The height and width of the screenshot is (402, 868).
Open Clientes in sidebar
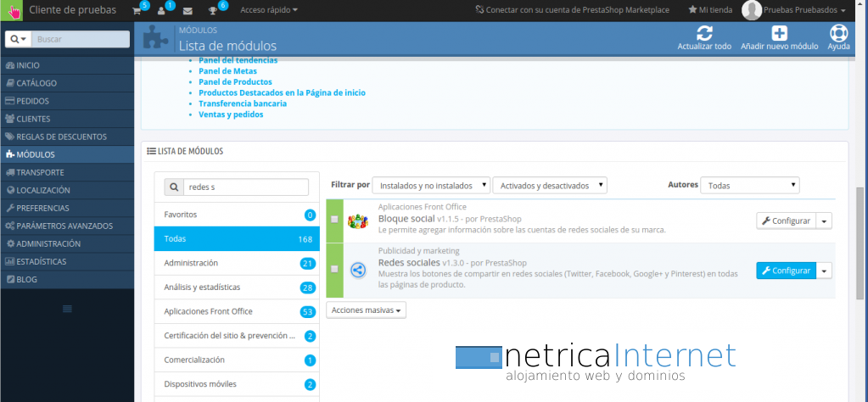(x=67, y=119)
